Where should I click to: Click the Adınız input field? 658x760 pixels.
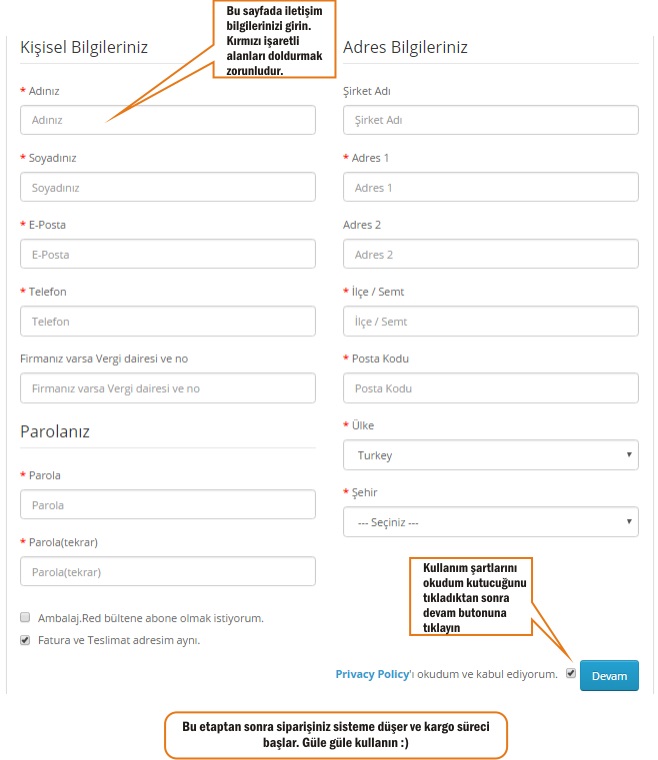[x=167, y=120]
